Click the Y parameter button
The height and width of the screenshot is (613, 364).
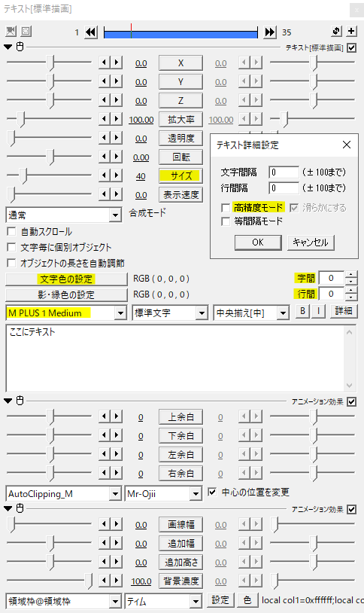click(x=180, y=81)
